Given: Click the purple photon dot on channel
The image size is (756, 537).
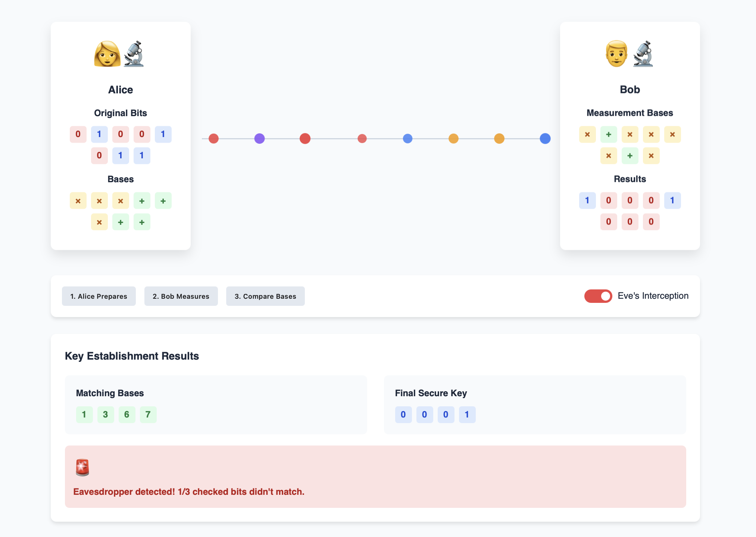Looking at the screenshot, I should coord(259,139).
